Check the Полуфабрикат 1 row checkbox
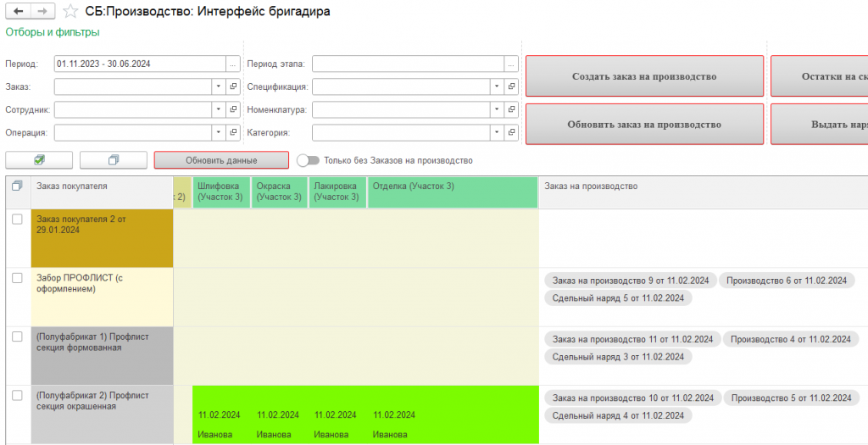The image size is (868, 445). (17, 337)
